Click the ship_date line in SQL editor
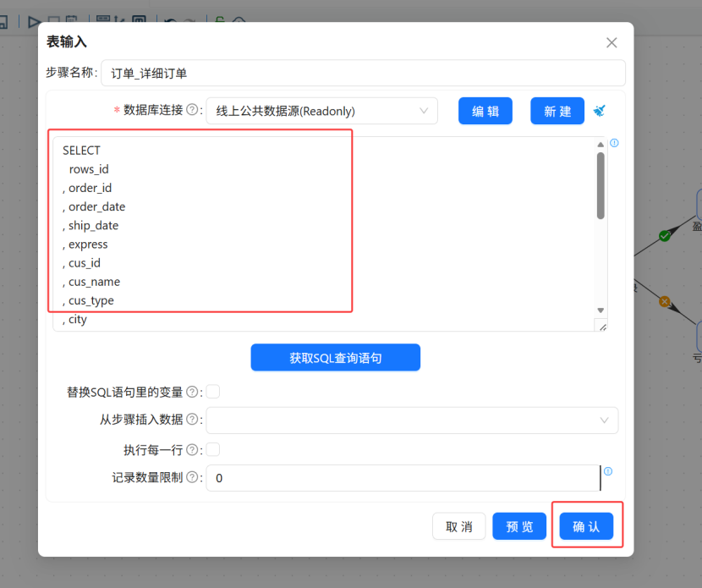This screenshot has width=702, height=588. coord(90,226)
